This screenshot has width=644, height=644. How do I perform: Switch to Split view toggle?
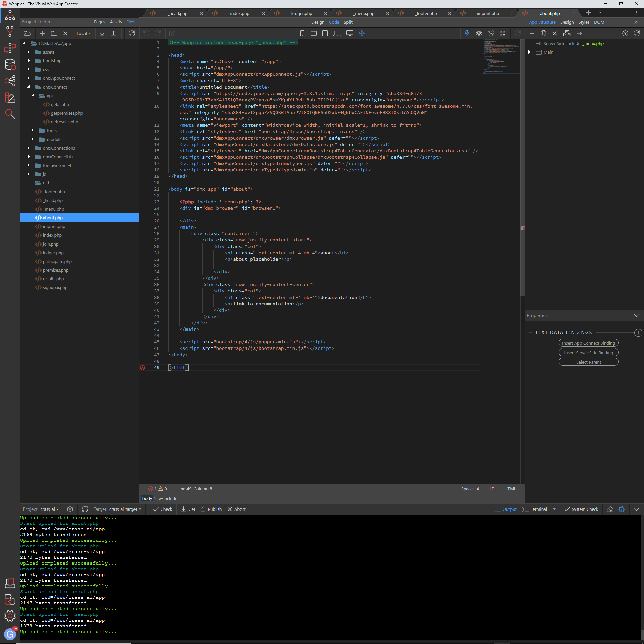[348, 22]
